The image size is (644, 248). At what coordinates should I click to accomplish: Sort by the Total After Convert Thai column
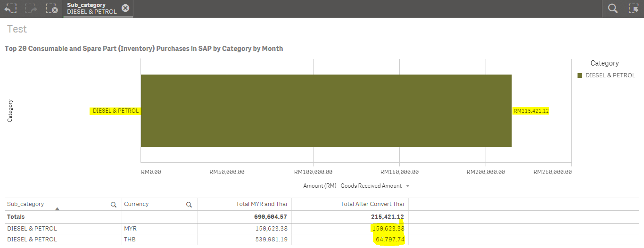pyautogui.click(x=372, y=204)
